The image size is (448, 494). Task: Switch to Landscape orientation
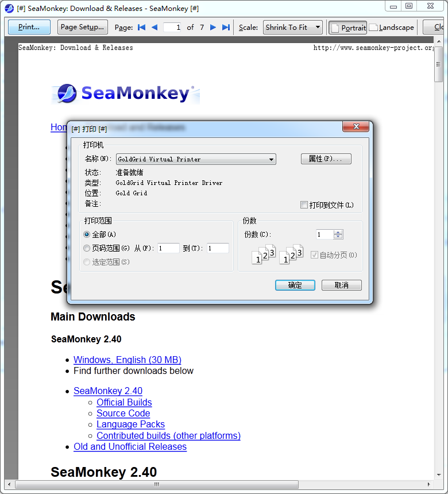click(391, 27)
